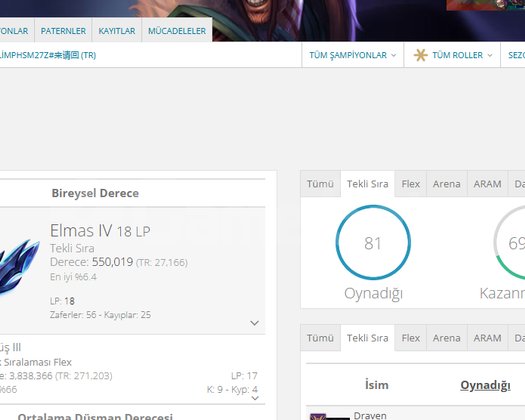
Task: Click the Sıralaması Flex label
Action: pyautogui.click(x=38, y=362)
